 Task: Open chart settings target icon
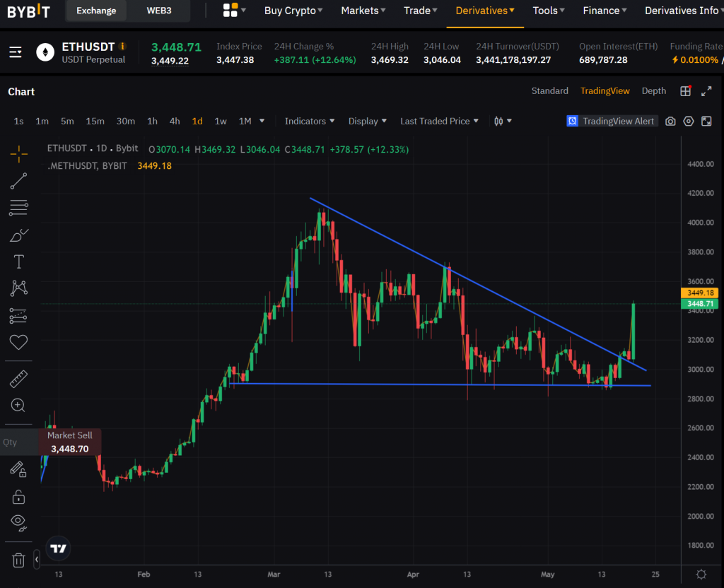(x=688, y=122)
